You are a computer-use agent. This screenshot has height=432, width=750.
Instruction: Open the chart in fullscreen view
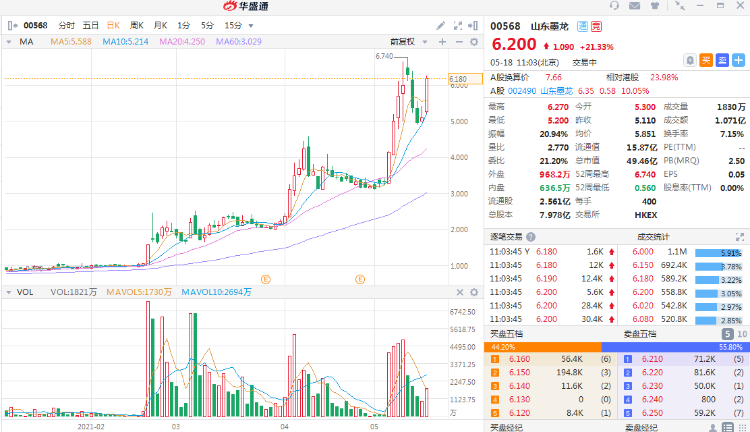pyautogui.click(x=458, y=25)
